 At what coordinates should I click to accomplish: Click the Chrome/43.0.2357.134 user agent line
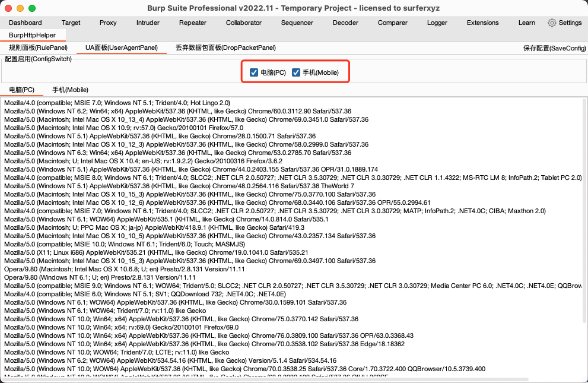point(190,236)
